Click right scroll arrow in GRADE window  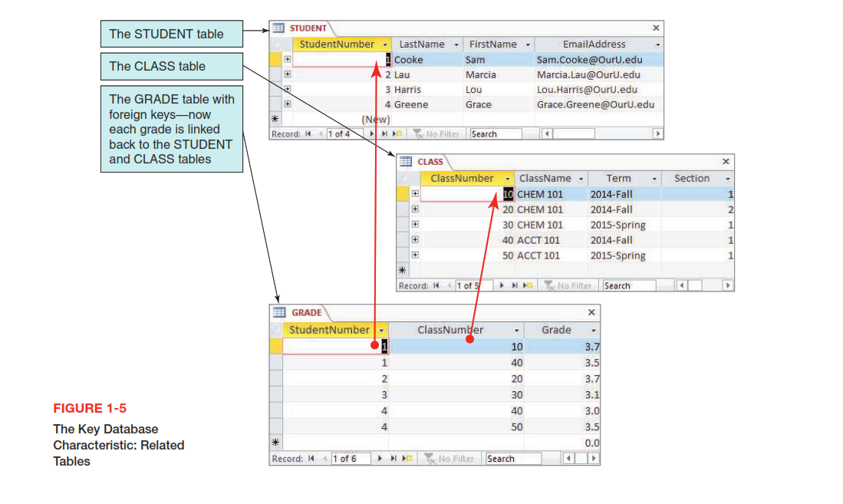[x=594, y=458]
